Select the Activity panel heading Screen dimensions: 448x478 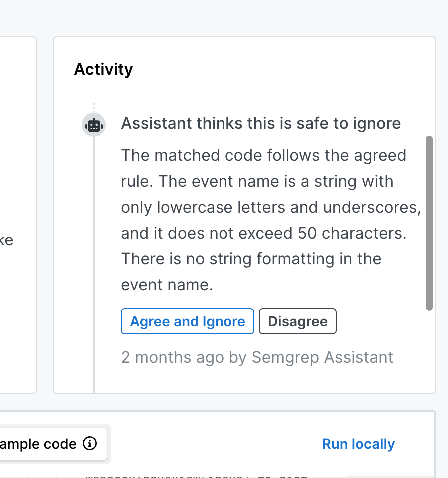pos(103,69)
